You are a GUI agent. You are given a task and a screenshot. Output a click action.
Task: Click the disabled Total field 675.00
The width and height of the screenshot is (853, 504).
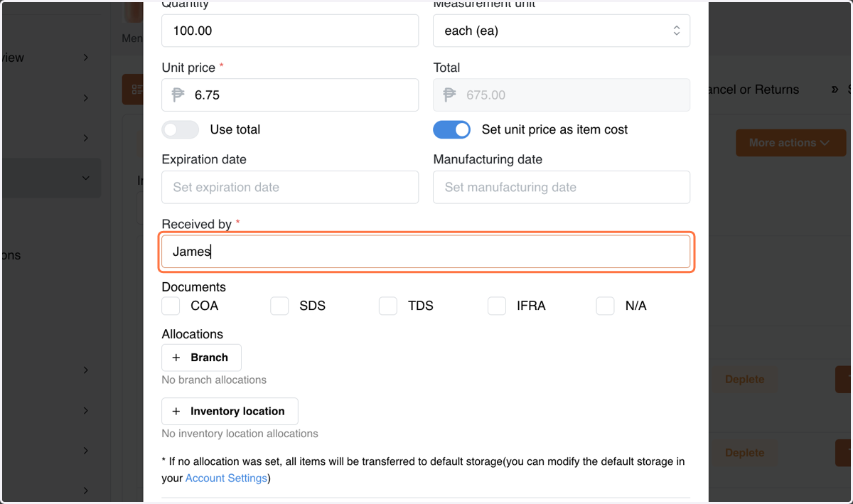[x=562, y=95]
